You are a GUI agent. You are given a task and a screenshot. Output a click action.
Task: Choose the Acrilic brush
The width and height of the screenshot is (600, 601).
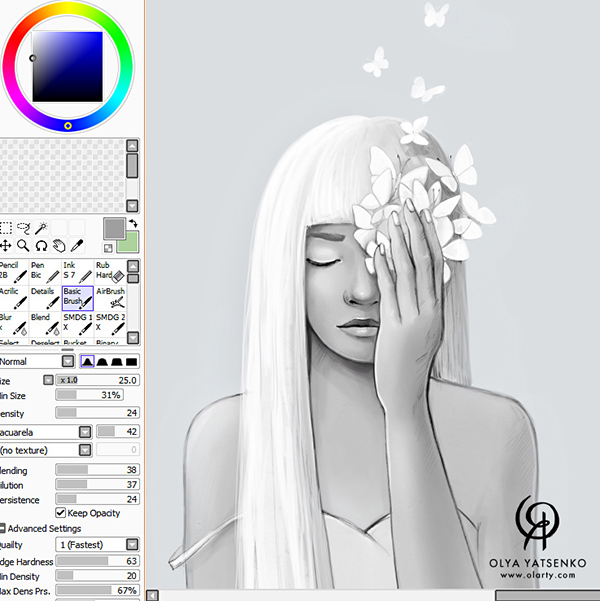pyautogui.click(x=13, y=298)
